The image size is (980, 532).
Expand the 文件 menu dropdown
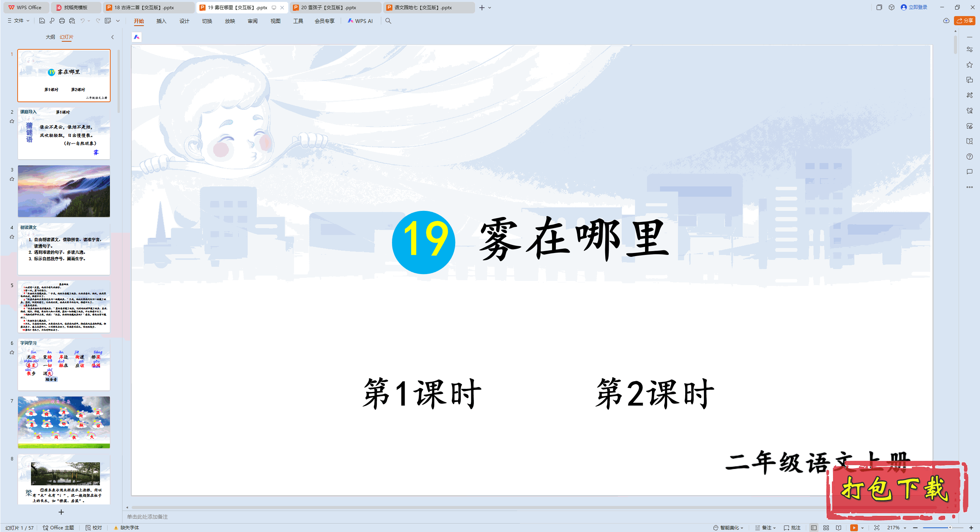click(18, 21)
